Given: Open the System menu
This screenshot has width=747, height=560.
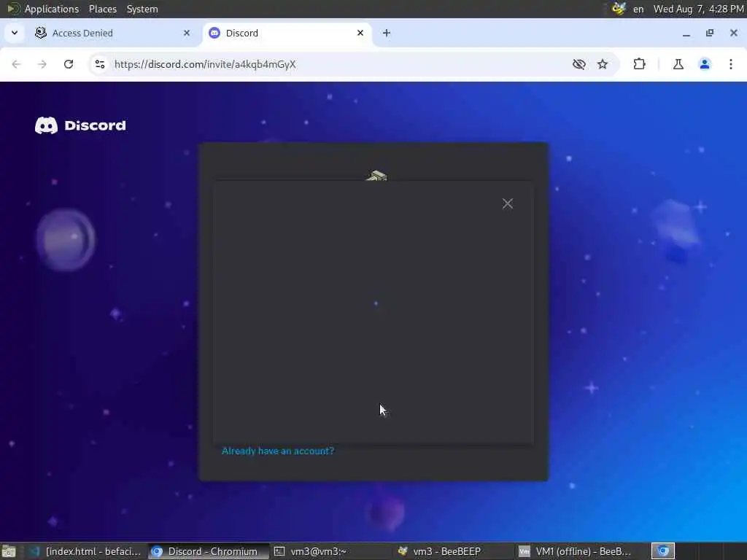Looking at the screenshot, I should pos(142,9).
